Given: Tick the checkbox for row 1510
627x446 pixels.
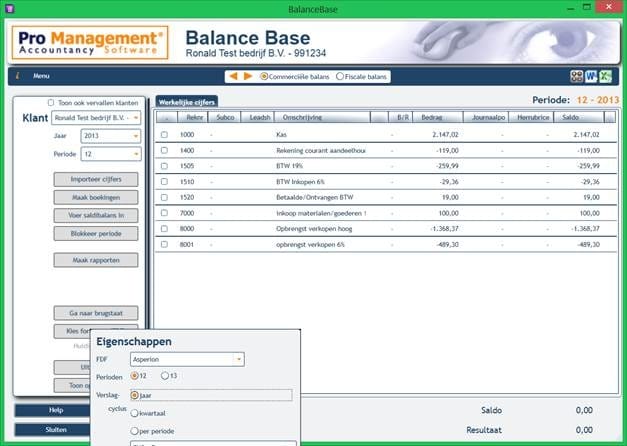Looking at the screenshot, I should [x=164, y=182].
